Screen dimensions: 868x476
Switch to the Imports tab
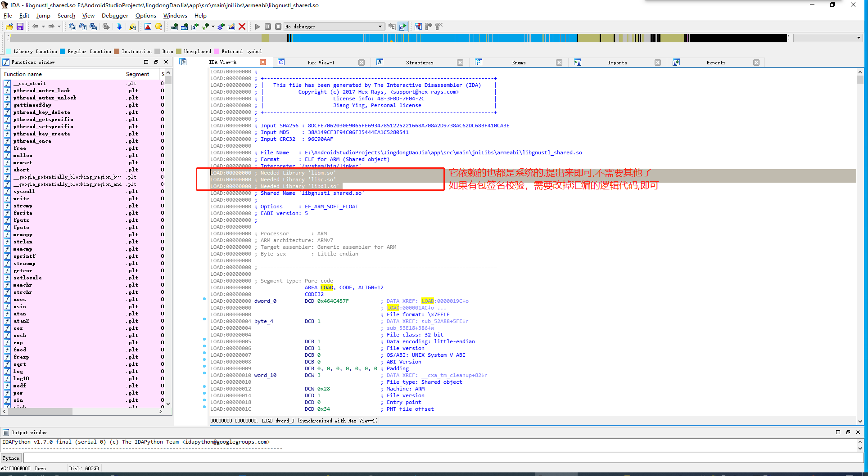pyautogui.click(x=617, y=63)
